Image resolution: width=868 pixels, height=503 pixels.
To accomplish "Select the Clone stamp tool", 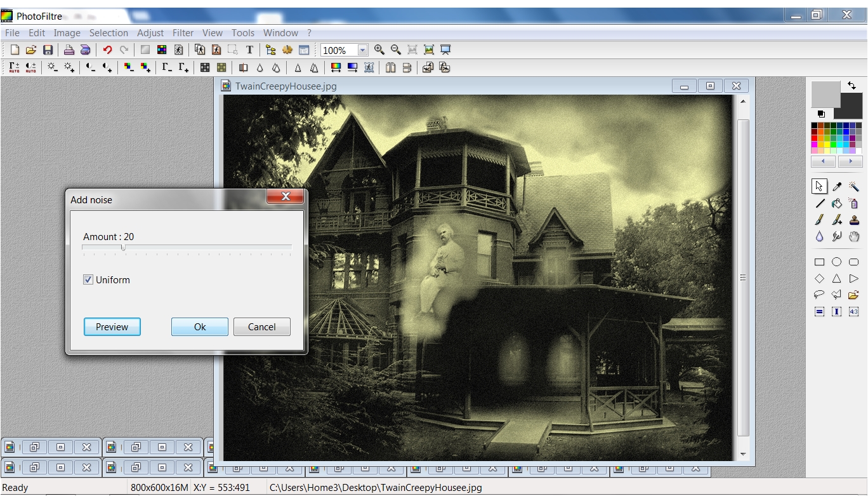I will [x=853, y=220].
